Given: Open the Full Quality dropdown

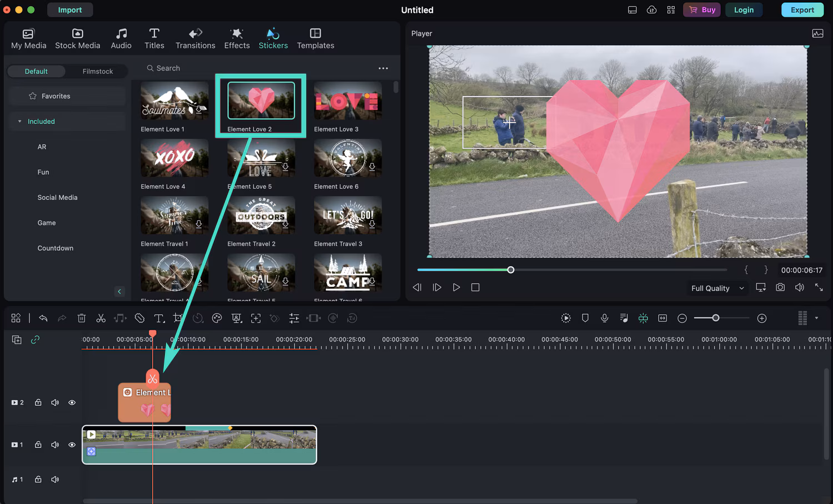Looking at the screenshot, I should point(717,288).
